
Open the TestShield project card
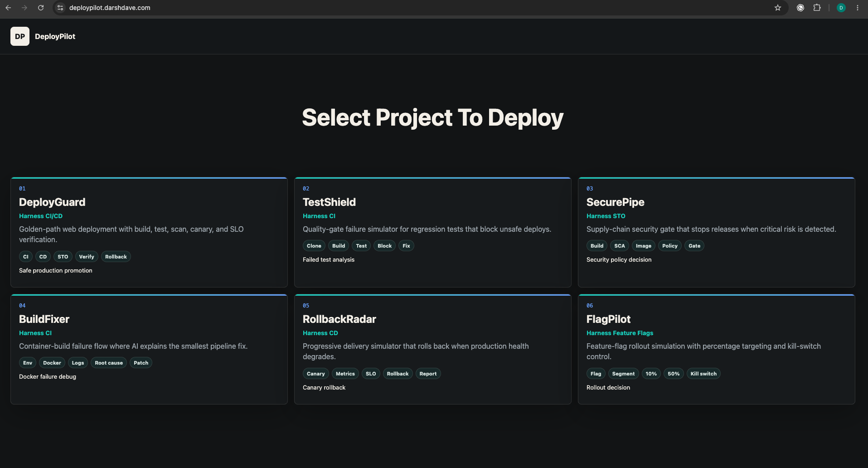(433, 232)
